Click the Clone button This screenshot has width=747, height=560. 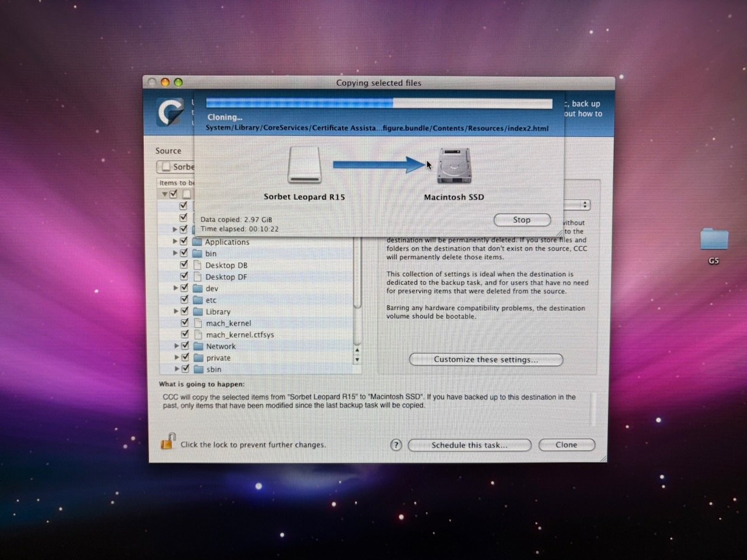pyautogui.click(x=566, y=445)
